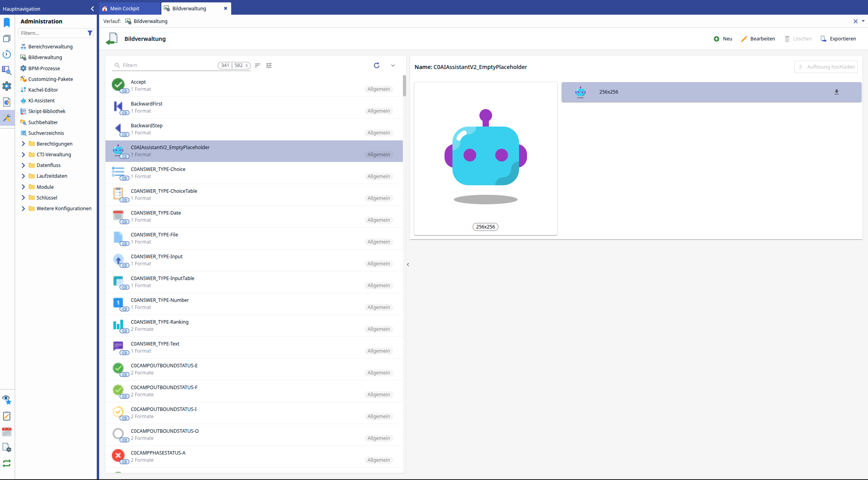Click the gear play icon in sidebar
This screenshot has width=868, height=480.
pyautogui.click(x=7, y=86)
